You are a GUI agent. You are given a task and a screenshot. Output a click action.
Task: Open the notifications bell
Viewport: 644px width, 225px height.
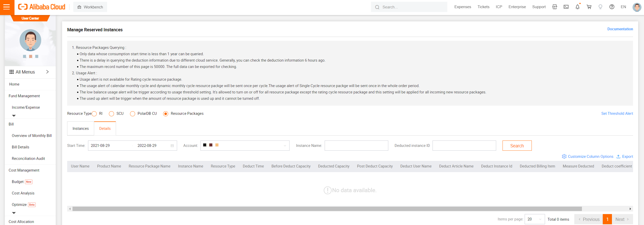[578, 7]
